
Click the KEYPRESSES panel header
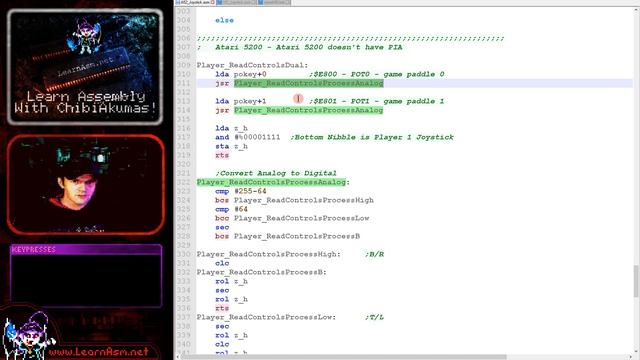[86, 249]
